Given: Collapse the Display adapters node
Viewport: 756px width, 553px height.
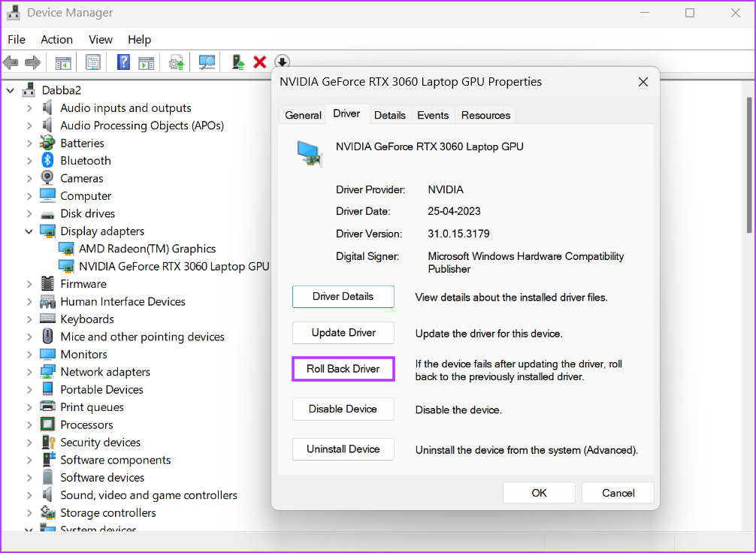Looking at the screenshot, I should tap(29, 231).
